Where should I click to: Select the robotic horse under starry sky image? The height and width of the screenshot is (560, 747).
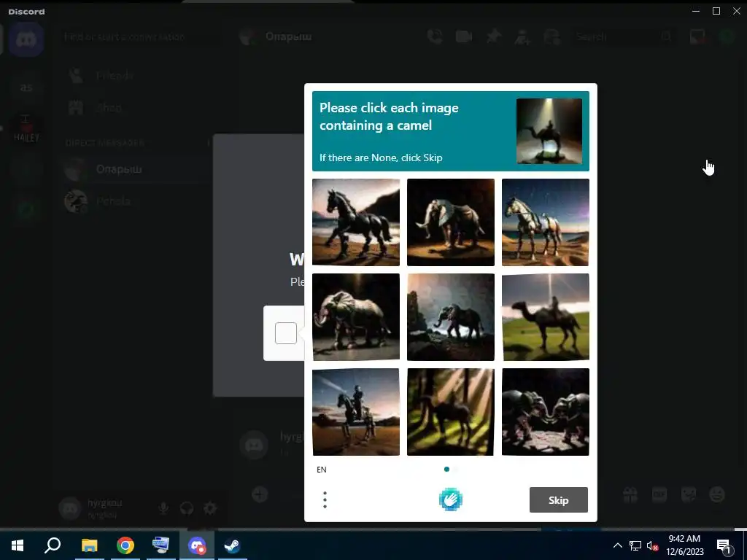pos(546,222)
